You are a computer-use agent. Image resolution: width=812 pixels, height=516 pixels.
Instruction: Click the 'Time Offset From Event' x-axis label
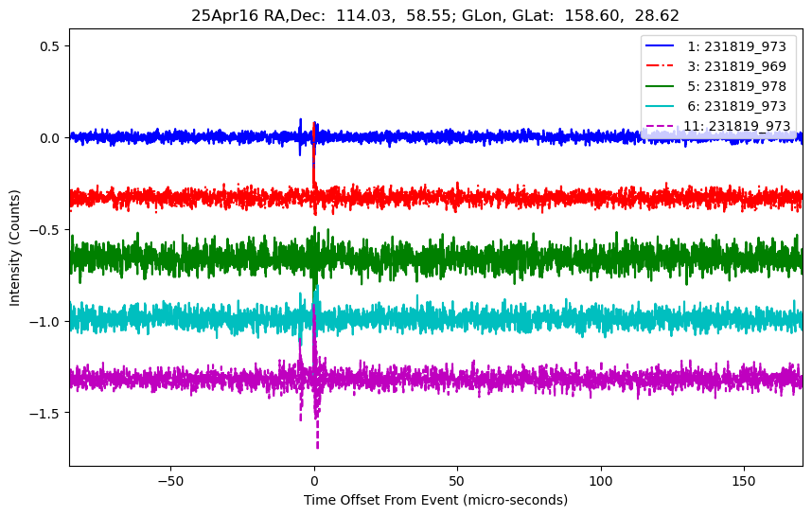(x=435, y=500)
